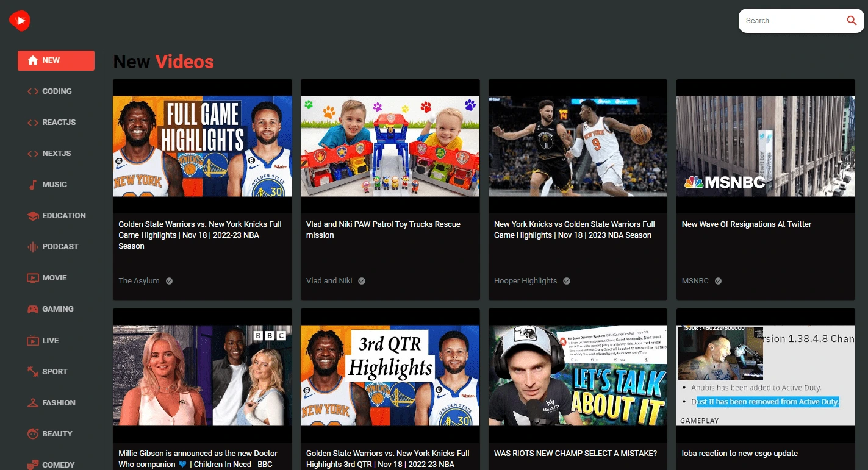Click the search magnifier icon
This screenshot has width=868, height=470.
click(x=852, y=21)
